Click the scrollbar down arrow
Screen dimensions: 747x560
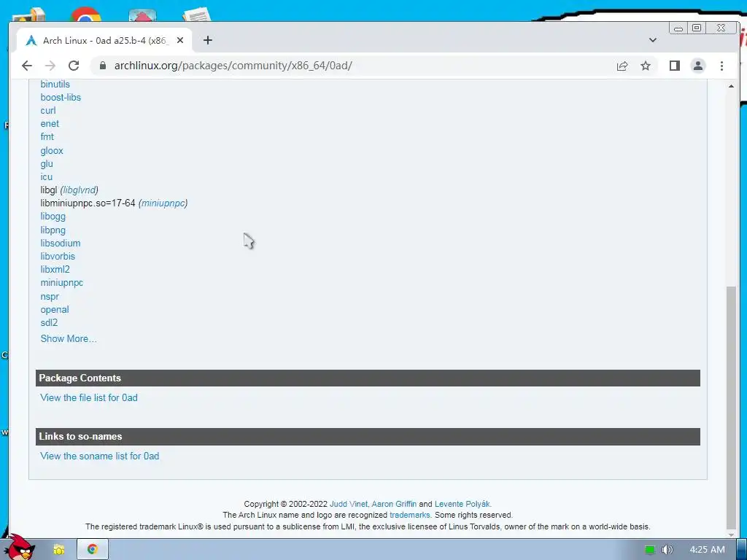tap(731, 534)
